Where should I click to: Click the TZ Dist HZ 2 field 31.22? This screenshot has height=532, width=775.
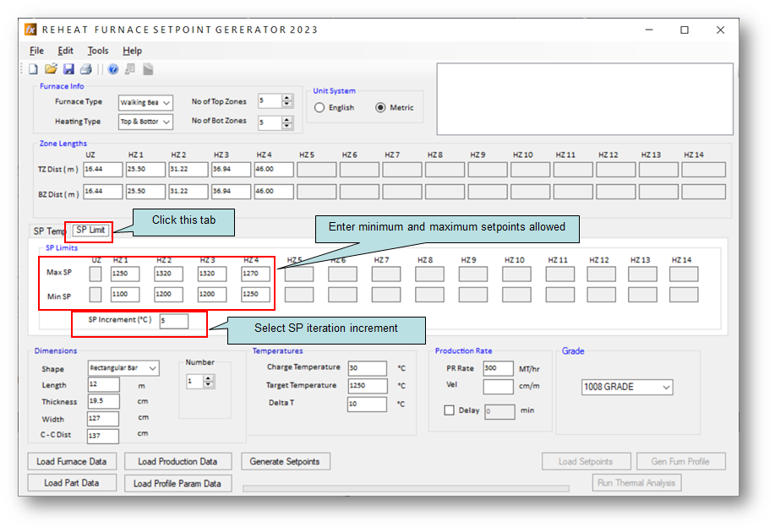point(188,170)
